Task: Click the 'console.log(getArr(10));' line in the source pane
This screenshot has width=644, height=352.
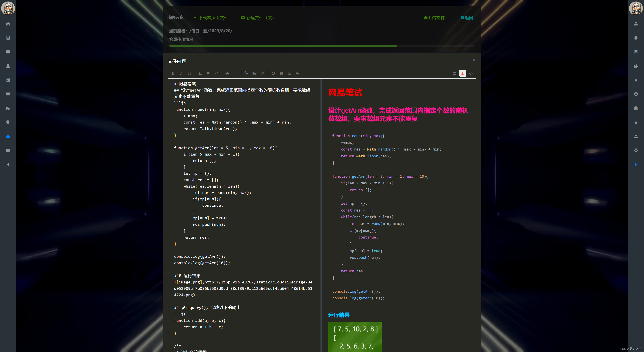Action: (202, 263)
